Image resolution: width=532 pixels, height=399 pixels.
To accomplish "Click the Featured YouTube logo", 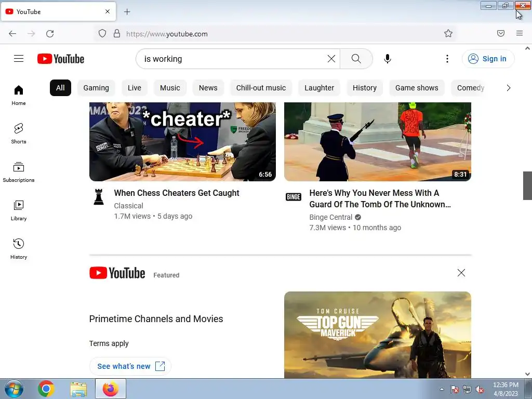I will [x=117, y=273].
